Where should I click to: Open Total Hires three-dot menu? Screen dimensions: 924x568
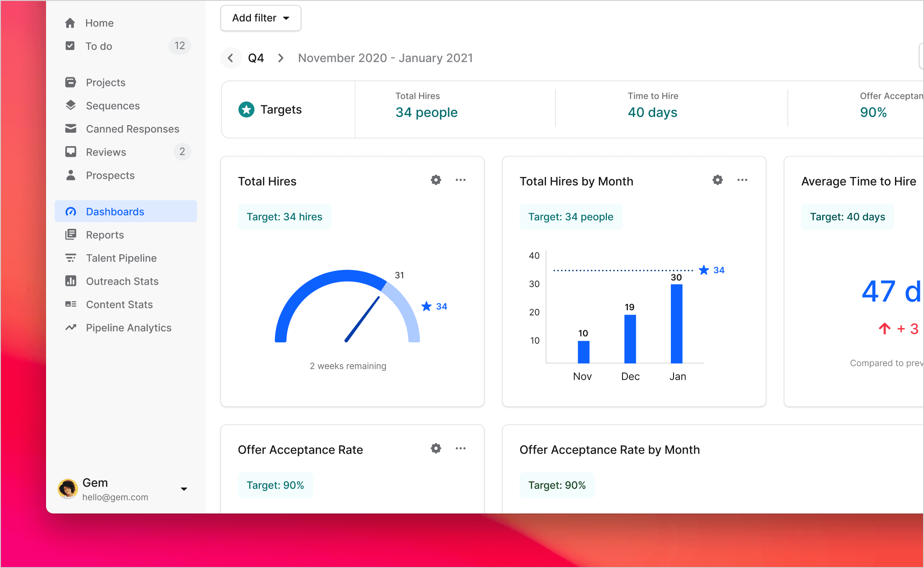461,180
